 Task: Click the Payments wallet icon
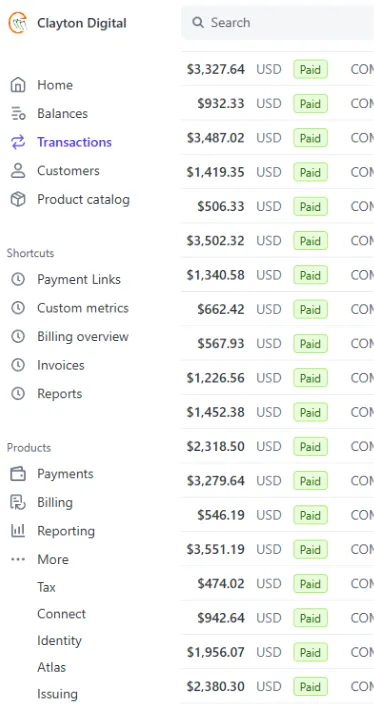pos(18,474)
